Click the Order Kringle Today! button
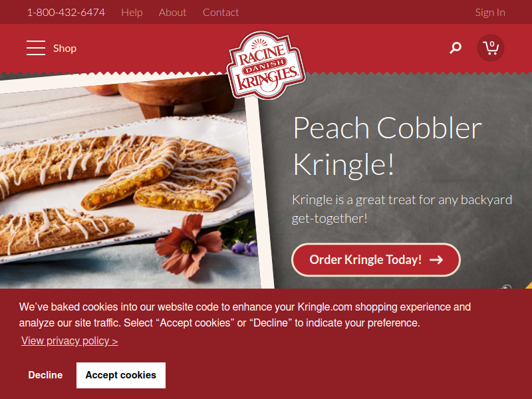Image resolution: width=532 pixels, height=399 pixels. click(376, 260)
